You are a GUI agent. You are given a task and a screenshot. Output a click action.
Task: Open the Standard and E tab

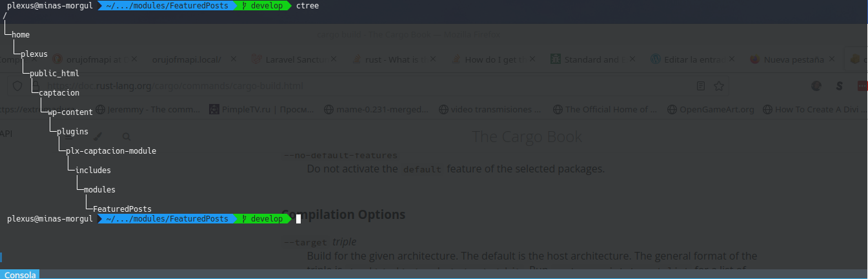(594, 59)
